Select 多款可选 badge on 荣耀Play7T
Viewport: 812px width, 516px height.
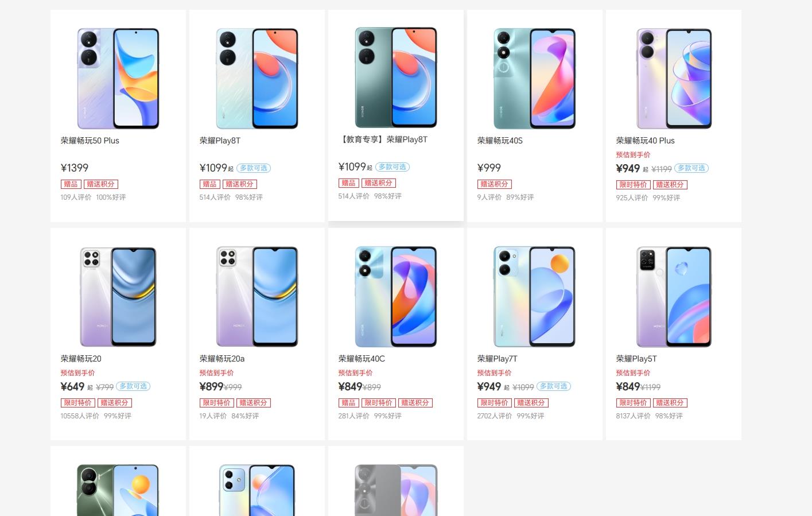(x=554, y=386)
